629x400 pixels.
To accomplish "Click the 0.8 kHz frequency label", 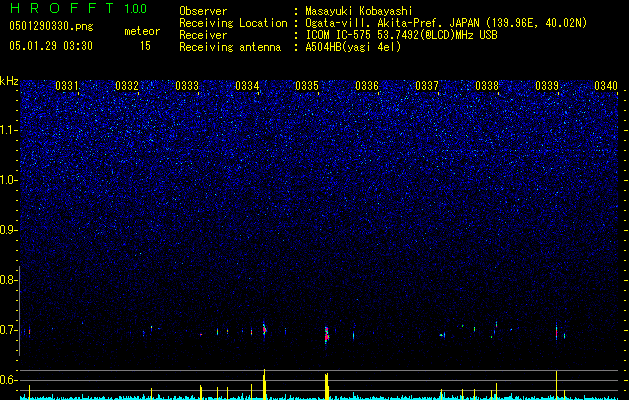I will point(9,280).
